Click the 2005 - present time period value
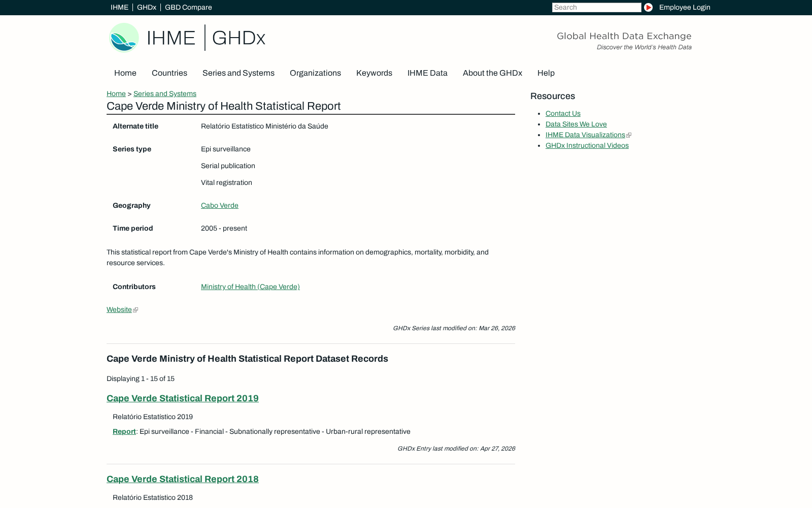Image resolution: width=812 pixels, height=508 pixels. pos(224,229)
